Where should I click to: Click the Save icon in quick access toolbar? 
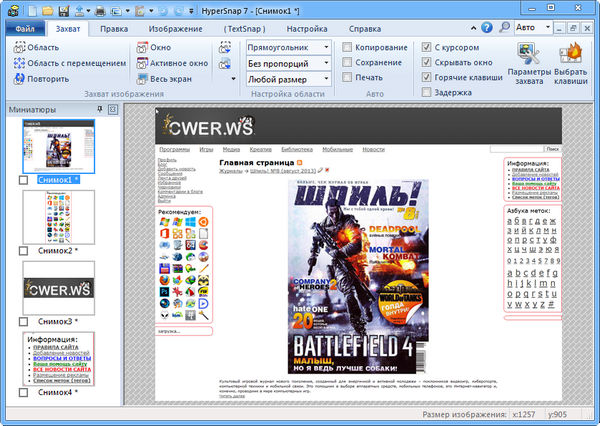[63, 10]
